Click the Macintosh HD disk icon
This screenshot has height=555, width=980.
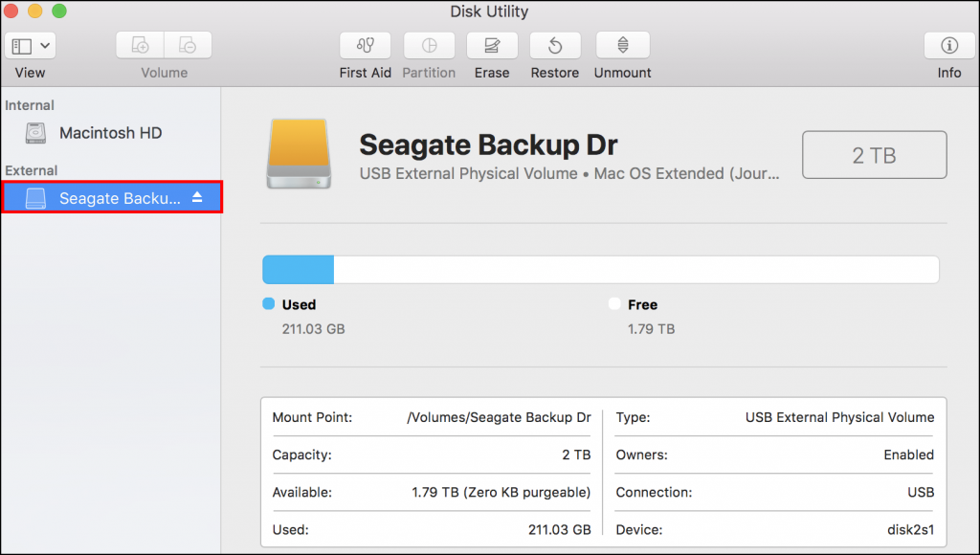tap(34, 133)
